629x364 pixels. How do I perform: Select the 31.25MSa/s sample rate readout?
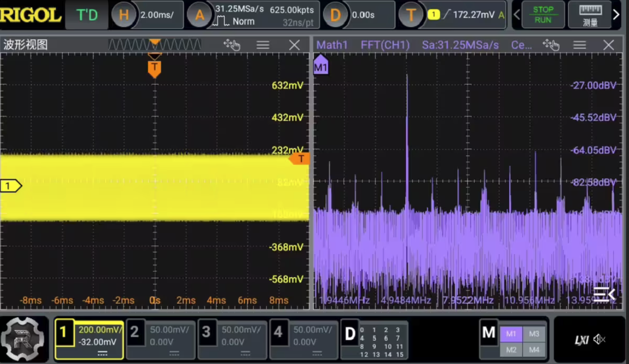tap(239, 9)
